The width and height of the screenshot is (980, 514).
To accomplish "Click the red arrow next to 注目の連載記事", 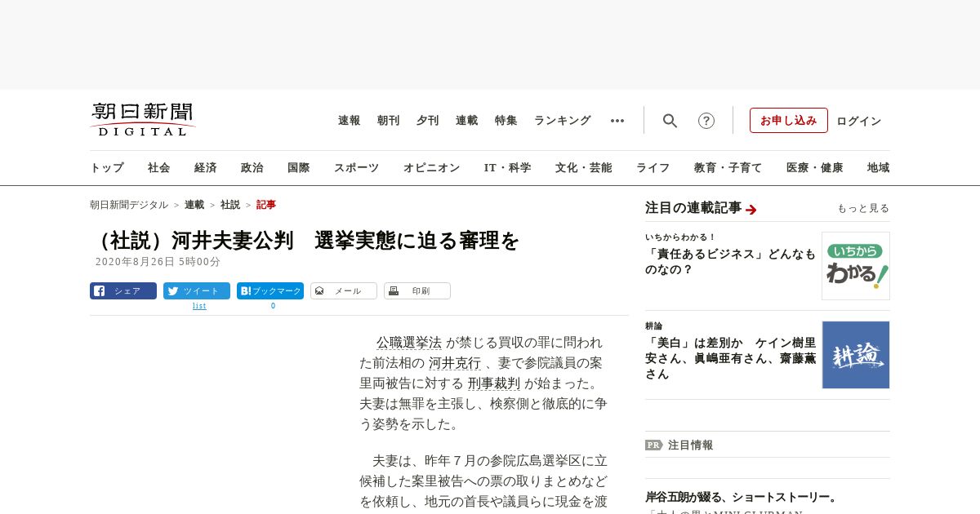I will pyautogui.click(x=751, y=210).
